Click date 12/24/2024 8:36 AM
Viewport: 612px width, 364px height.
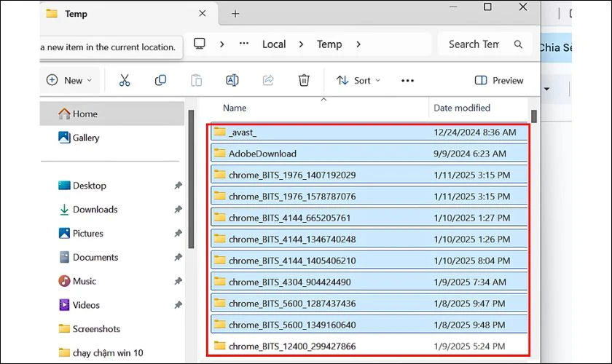(474, 132)
